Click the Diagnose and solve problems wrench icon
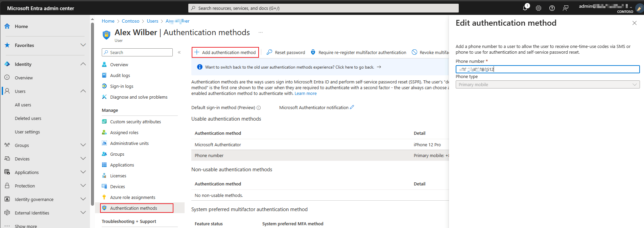Screen dimensions: 644x228 tap(104, 97)
